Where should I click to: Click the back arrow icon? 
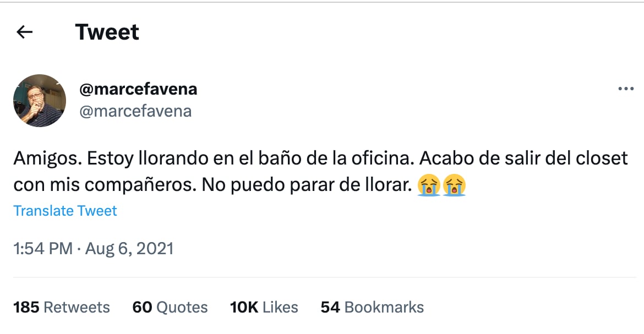(x=25, y=32)
